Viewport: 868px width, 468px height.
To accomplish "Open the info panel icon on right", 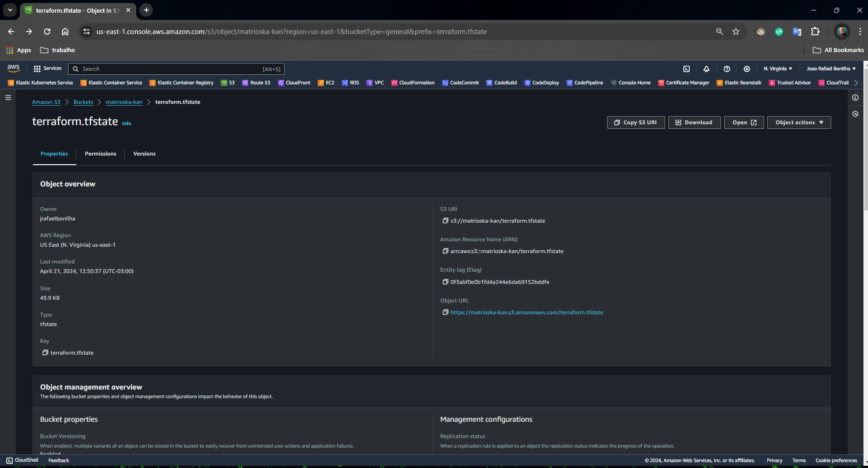I will click(x=855, y=97).
